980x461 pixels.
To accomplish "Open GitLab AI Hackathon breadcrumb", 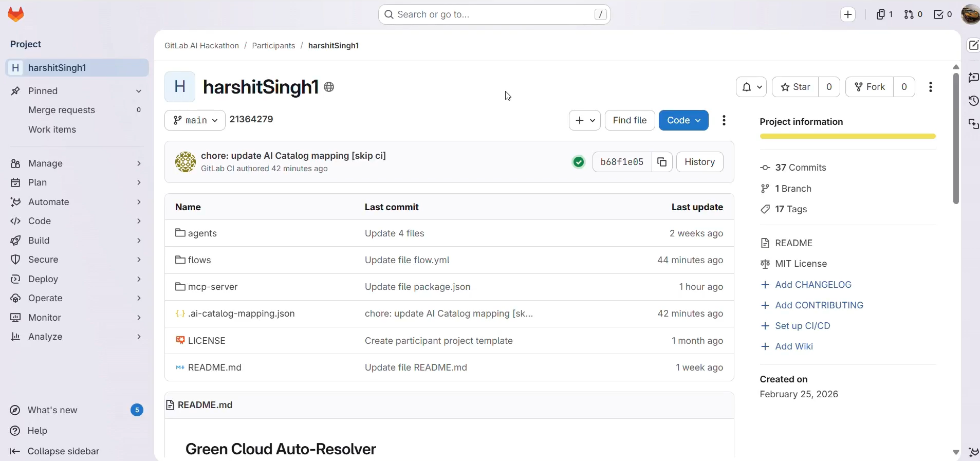I will coord(201,46).
